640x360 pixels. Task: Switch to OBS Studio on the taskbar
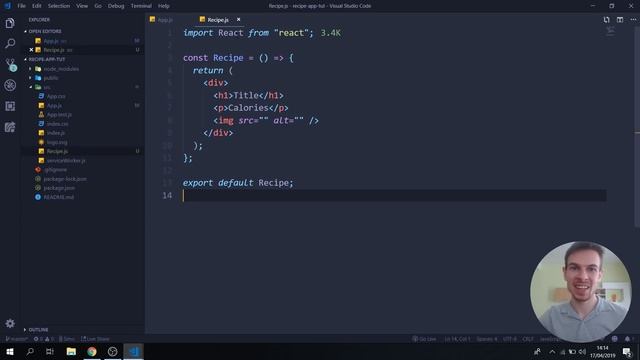[113, 351]
